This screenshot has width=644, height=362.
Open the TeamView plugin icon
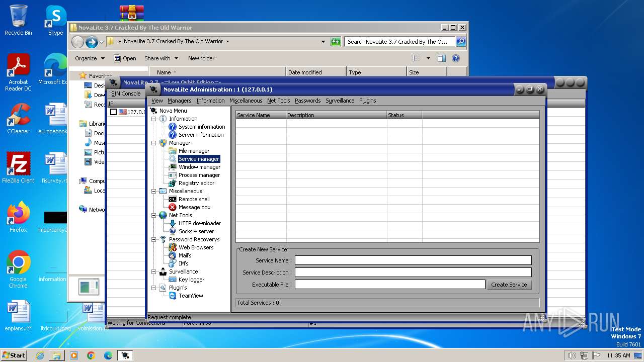click(x=173, y=296)
